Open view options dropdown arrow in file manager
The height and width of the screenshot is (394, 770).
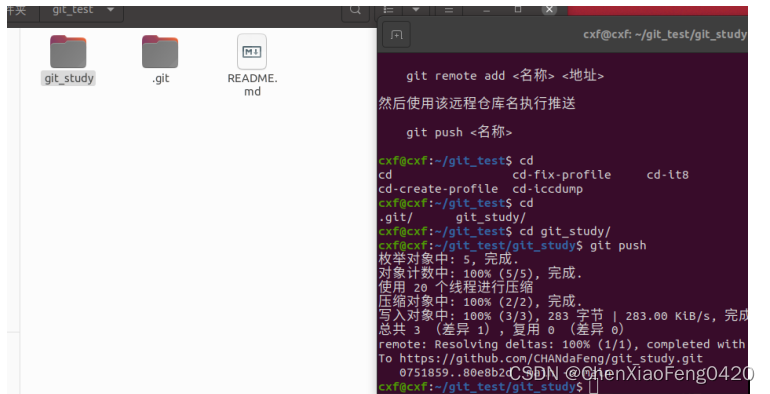pos(416,11)
